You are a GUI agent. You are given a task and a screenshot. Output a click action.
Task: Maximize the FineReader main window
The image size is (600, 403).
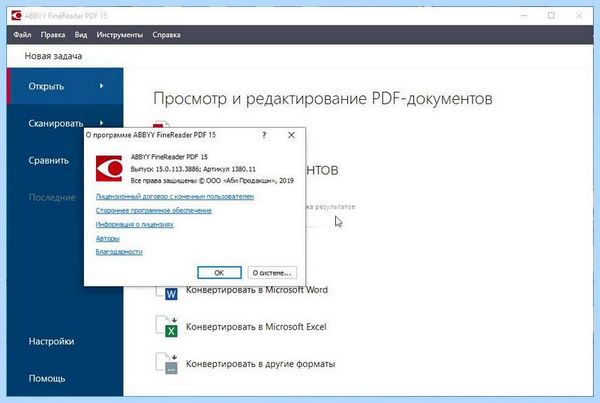coord(551,16)
